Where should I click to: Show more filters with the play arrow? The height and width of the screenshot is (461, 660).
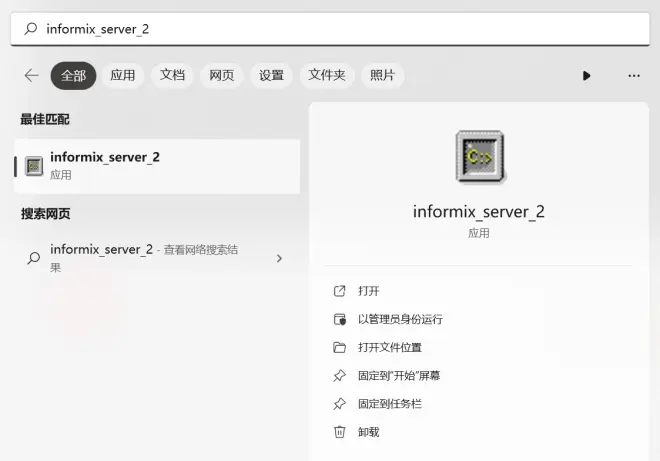(586, 76)
